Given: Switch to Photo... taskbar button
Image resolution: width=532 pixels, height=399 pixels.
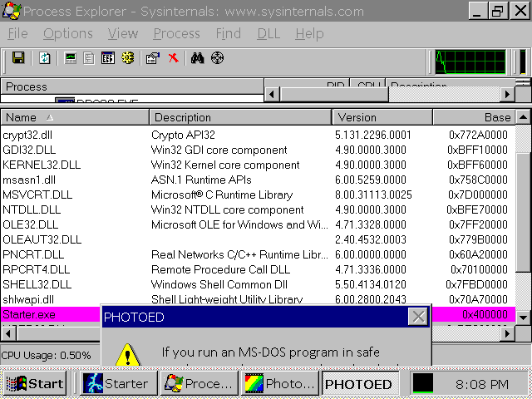Looking at the screenshot, I should [280, 384].
